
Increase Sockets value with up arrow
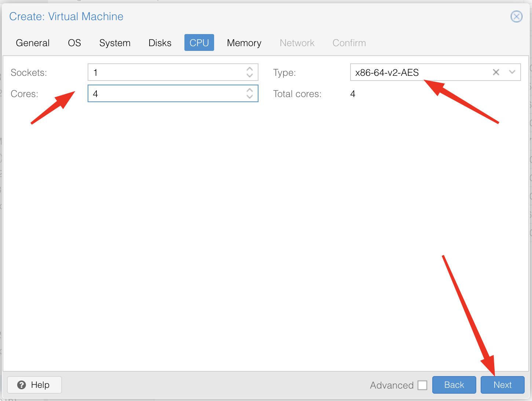250,69
